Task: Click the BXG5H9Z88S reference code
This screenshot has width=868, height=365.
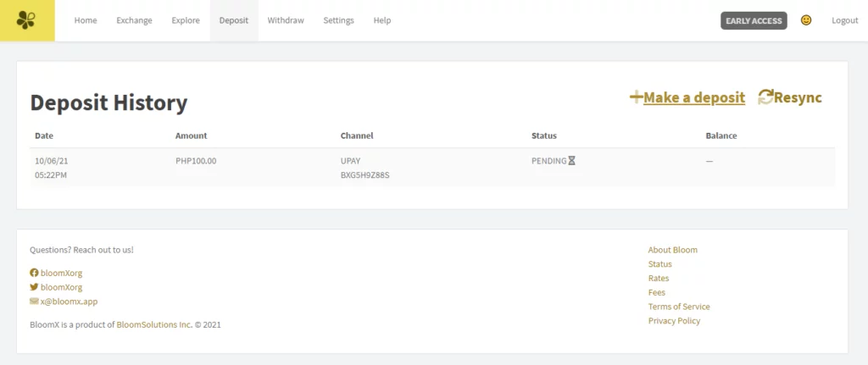Action: pos(364,175)
